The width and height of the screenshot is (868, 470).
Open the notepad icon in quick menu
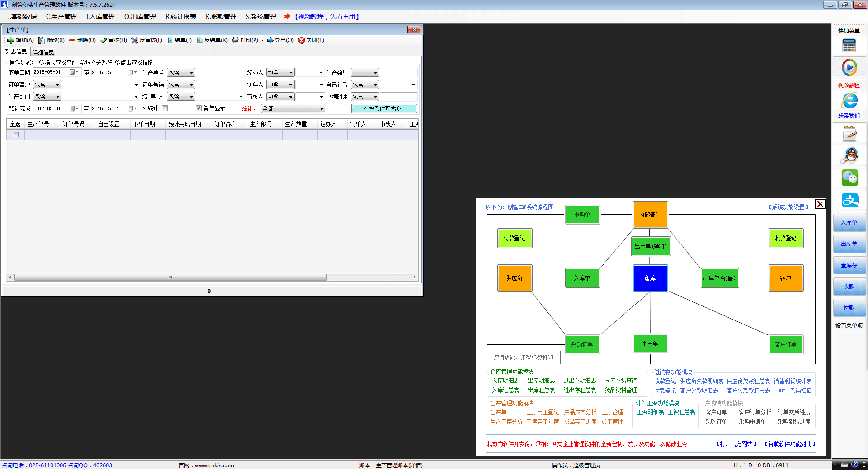pos(849,134)
